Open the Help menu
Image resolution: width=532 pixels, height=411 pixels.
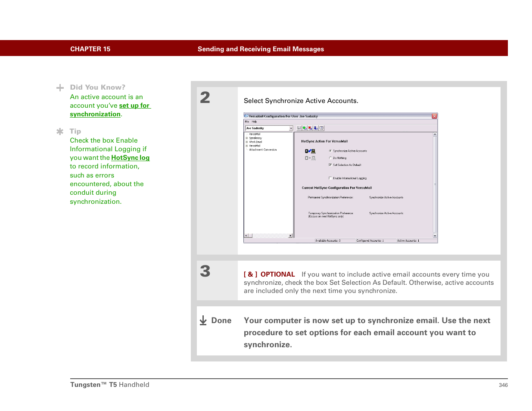pos(254,121)
